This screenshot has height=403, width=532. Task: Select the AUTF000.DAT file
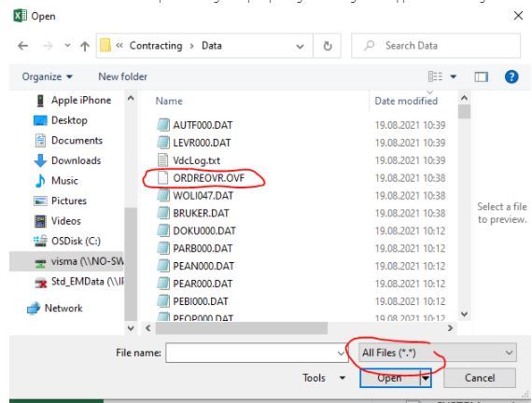(203, 125)
